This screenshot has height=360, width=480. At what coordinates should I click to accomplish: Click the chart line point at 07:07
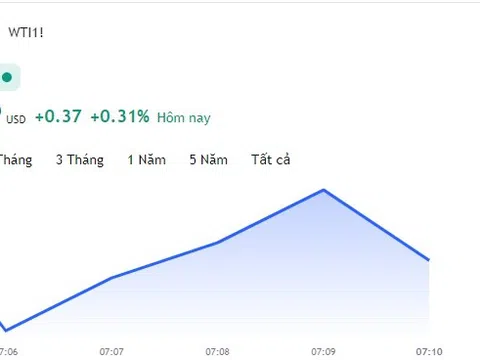[x=111, y=277]
